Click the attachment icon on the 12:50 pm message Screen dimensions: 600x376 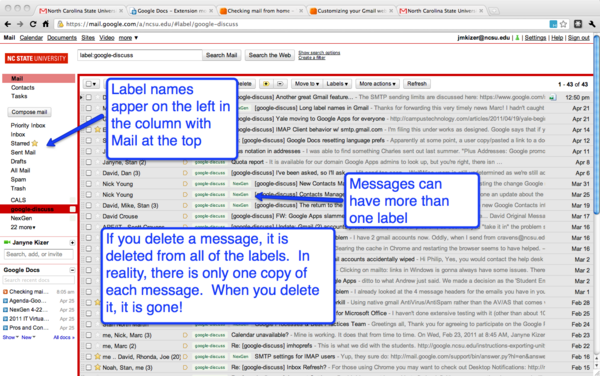[553, 98]
